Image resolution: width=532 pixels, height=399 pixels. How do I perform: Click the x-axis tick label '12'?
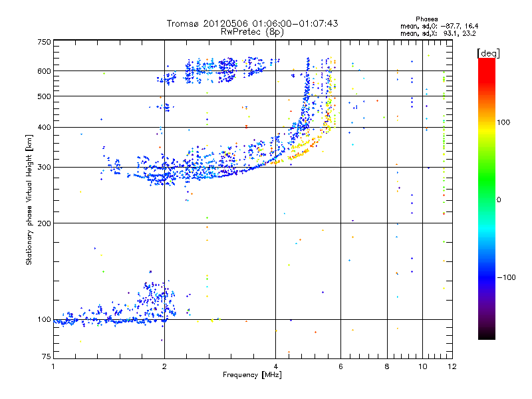[x=452, y=366]
